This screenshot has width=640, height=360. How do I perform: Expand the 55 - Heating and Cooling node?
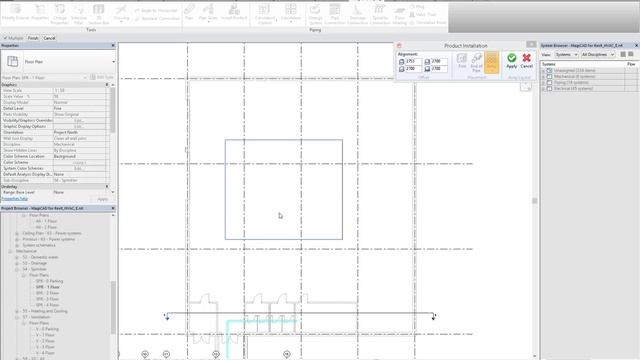pos(17,311)
